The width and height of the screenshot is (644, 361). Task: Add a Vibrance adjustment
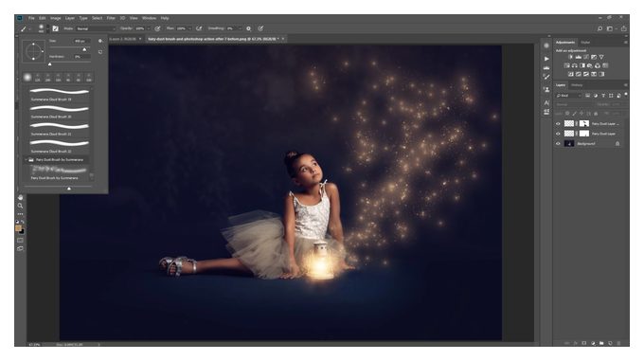click(x=601, y=57)
